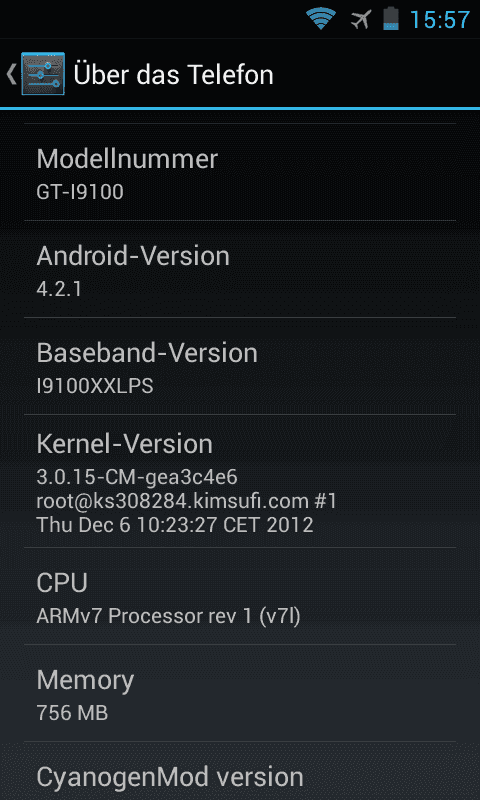The height and width of the screenshot is (800, 480).
Task: Tap the Über das Telefon title
Action: [x=173, y=75]
